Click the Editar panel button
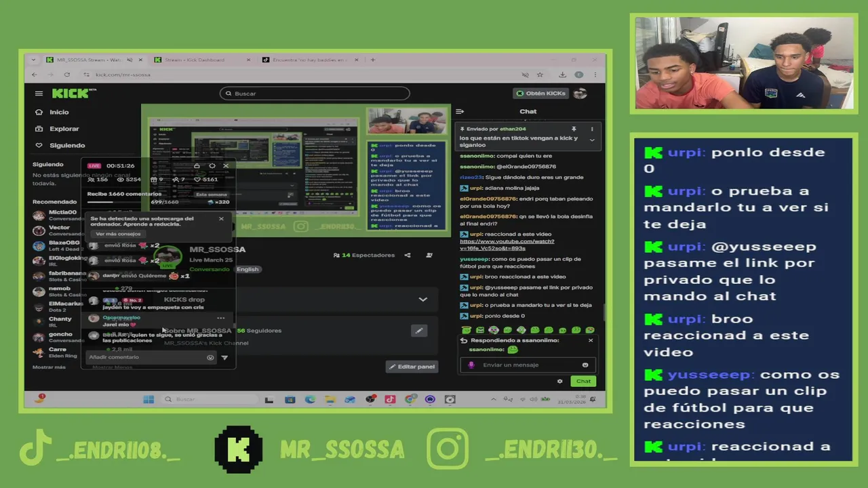 [412, 367]
